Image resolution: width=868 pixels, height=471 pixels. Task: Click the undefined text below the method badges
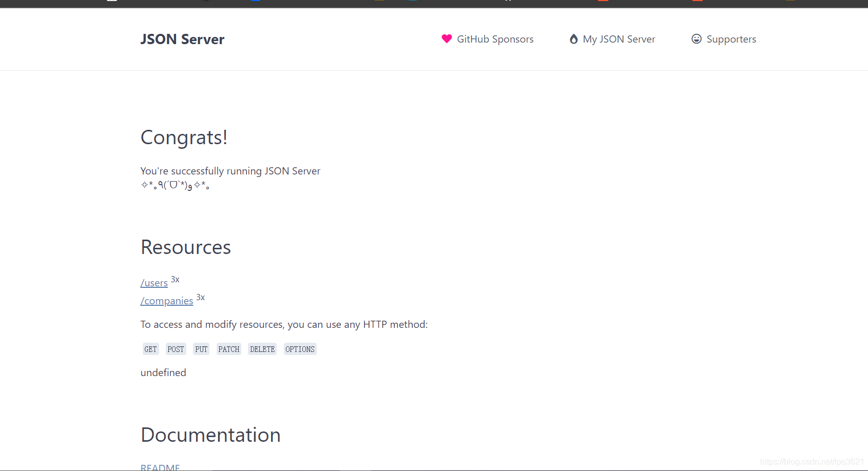coord(163,372)
